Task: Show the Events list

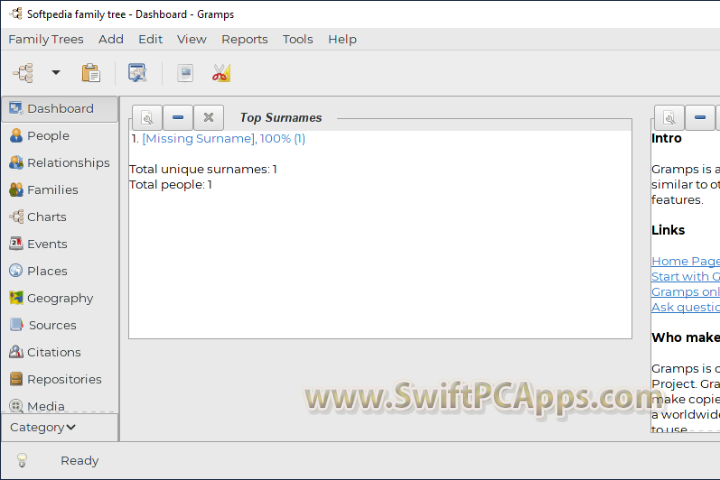Action: pyautogui.click(x=60, y=244)
